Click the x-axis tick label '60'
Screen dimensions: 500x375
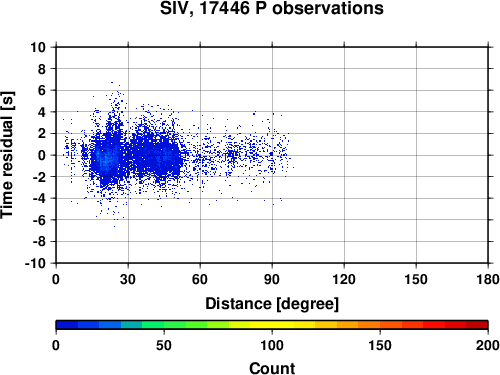coord(200,279)
